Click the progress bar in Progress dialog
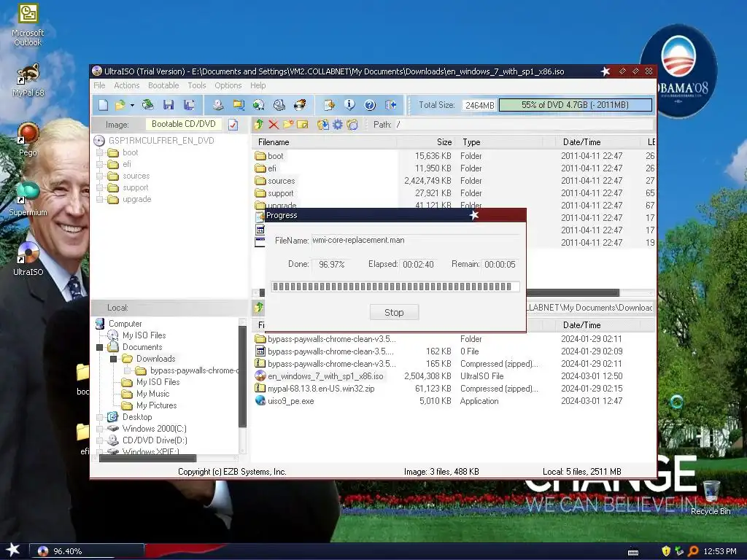Image resolution: width=747 pixels, height=560 pixels. pos(395,287)
